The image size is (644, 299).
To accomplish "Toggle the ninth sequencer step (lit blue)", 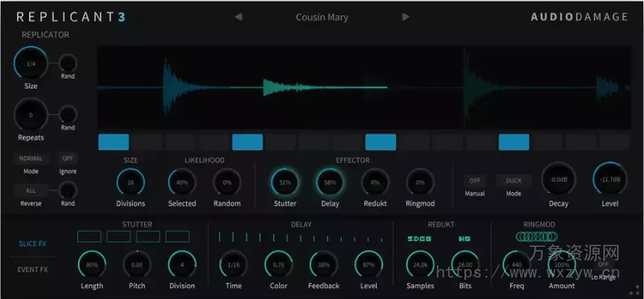I will (x=381, y=142).
